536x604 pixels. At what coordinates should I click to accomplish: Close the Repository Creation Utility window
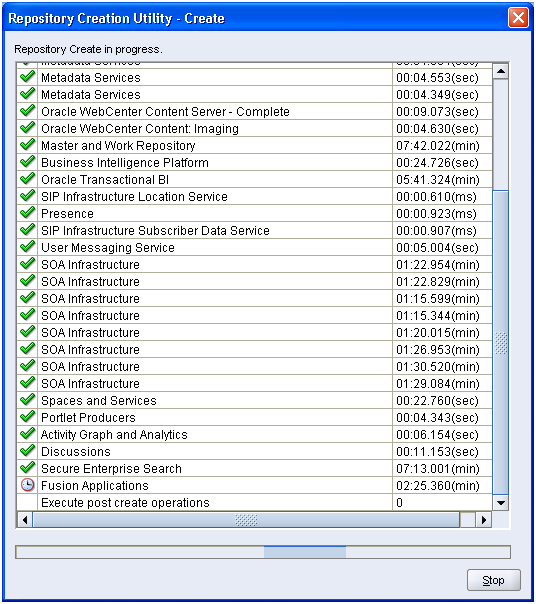click(x=518, y=18)
